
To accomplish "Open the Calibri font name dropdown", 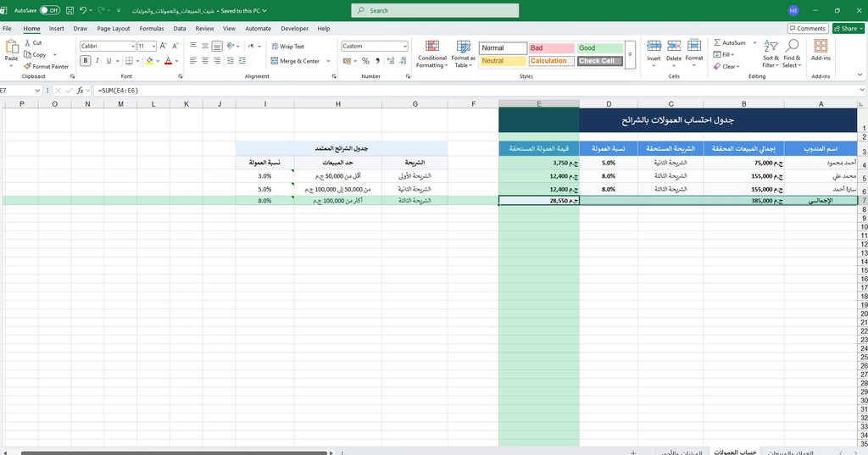I will pos(132,47).
